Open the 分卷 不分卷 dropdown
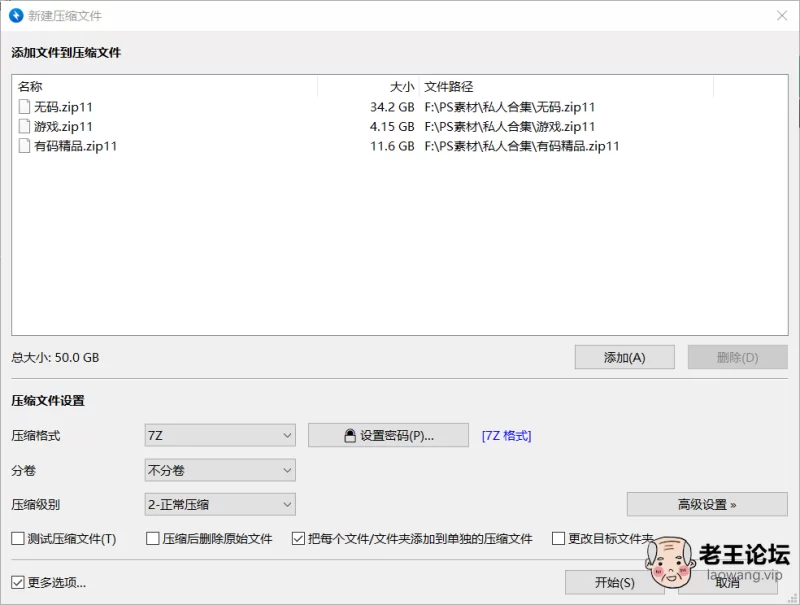The image size is (800, 605). coord(220,470)
